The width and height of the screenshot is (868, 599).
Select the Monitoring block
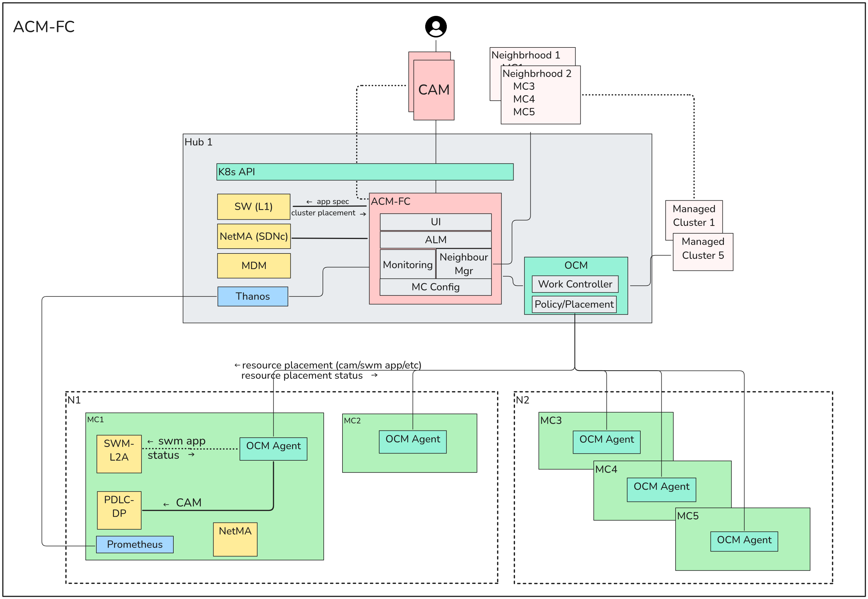coord(408,265)
